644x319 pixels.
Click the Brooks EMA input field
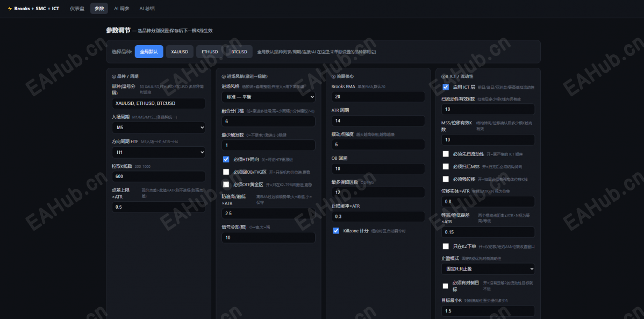(x=378, y=97)
